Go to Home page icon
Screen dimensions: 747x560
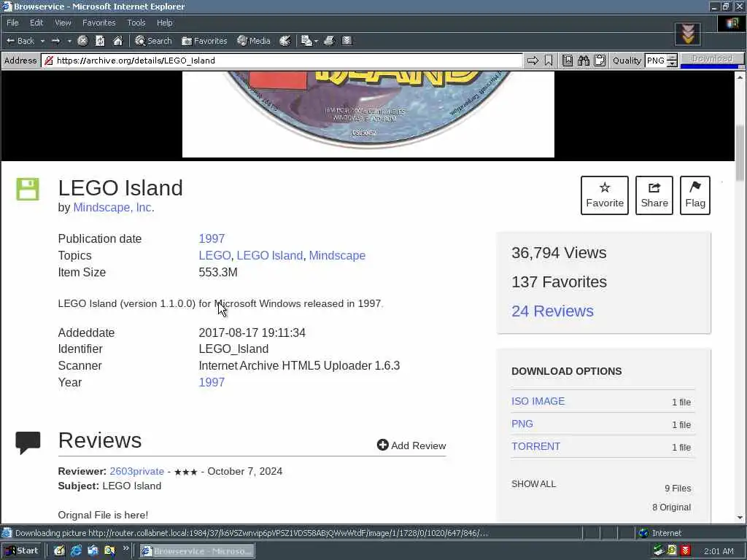[117, 41]
